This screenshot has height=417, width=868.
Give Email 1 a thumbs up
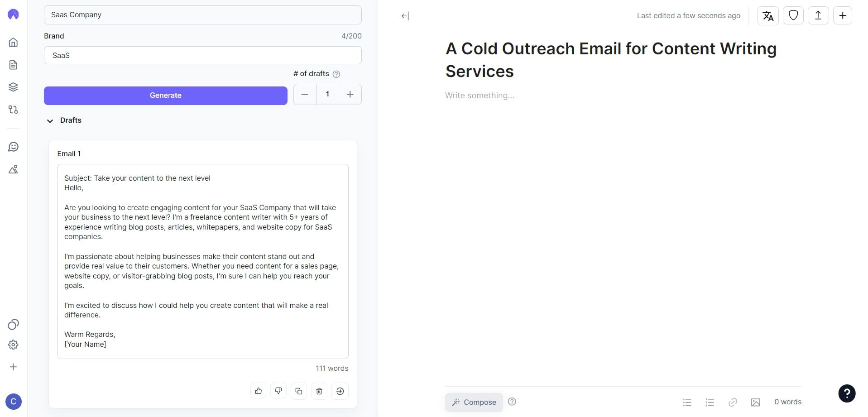coord(258,391)
